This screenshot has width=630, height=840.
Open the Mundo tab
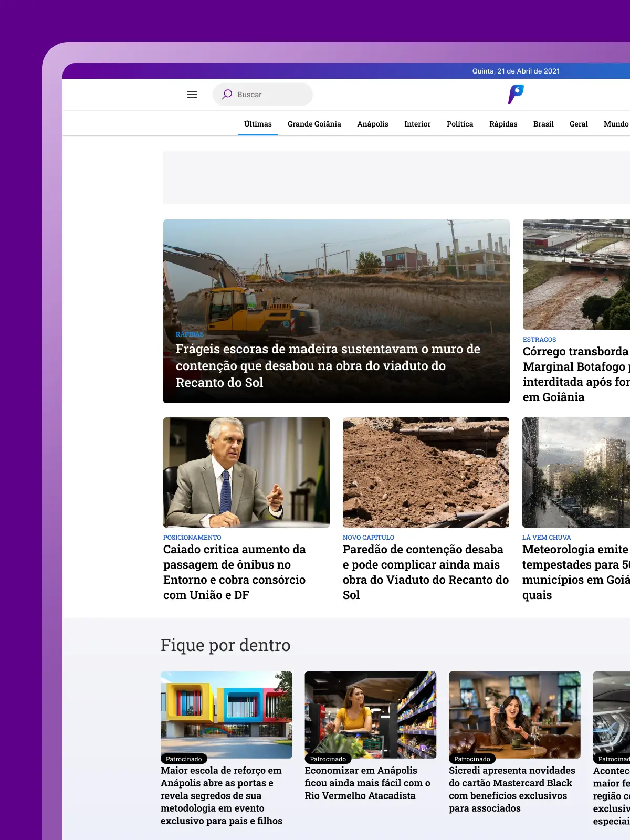[616, 124]
